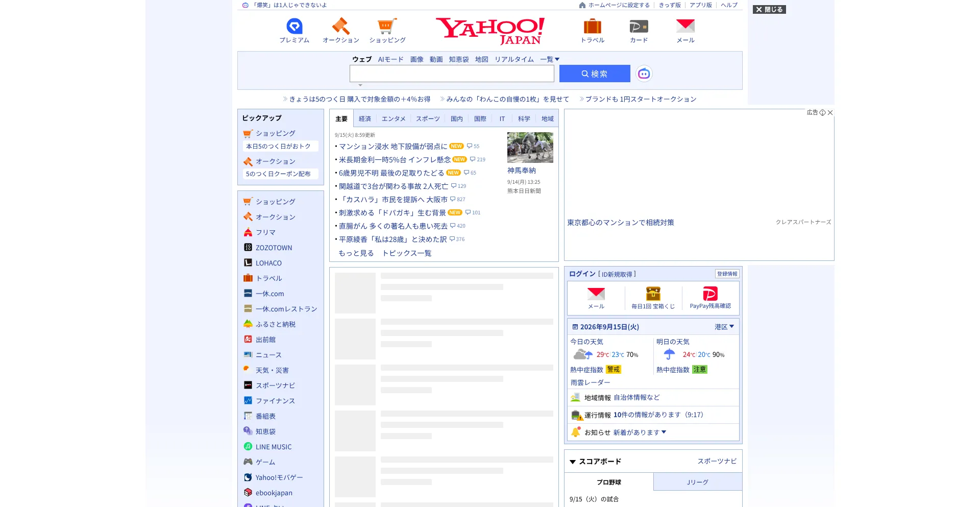
Task: Select the リアルタイム search tab
Action: (514, 59)
